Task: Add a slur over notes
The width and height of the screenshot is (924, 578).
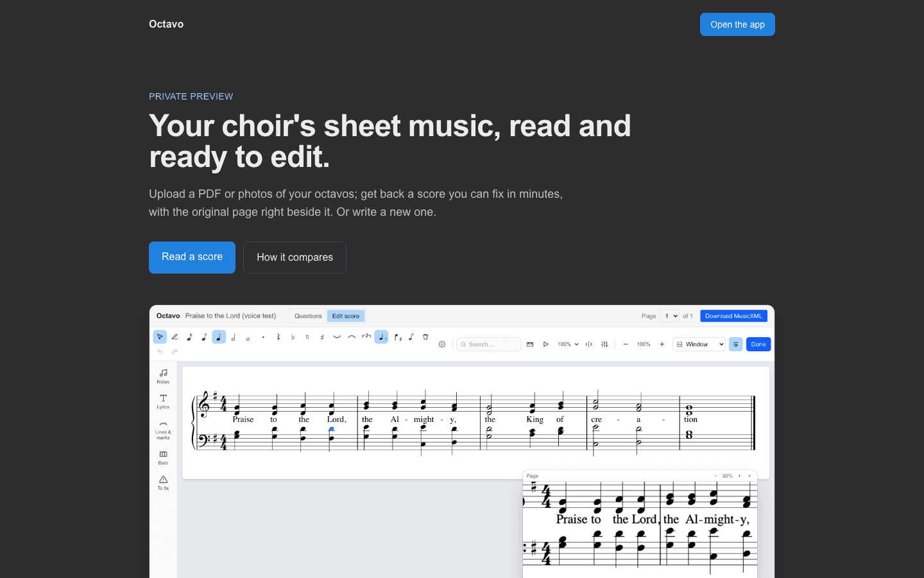Action: pyautogui.click(x=352, y=337)
